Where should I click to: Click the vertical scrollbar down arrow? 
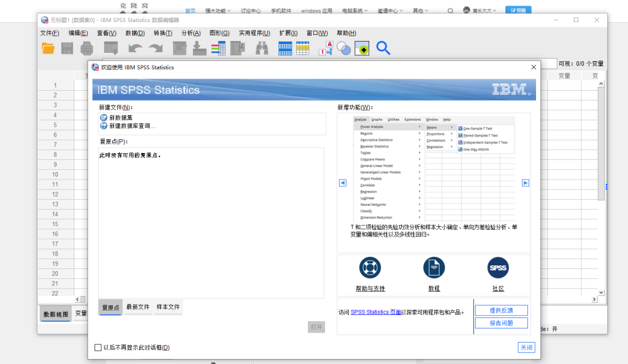601,292
